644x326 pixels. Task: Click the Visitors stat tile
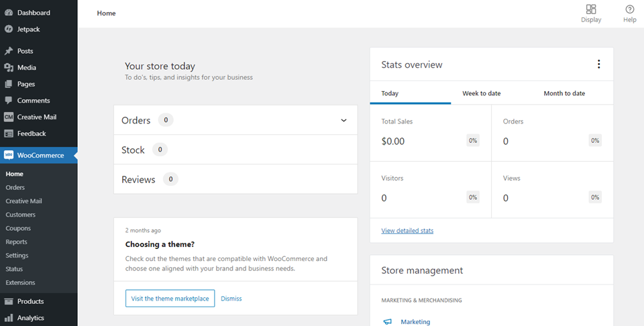point(431,190)
